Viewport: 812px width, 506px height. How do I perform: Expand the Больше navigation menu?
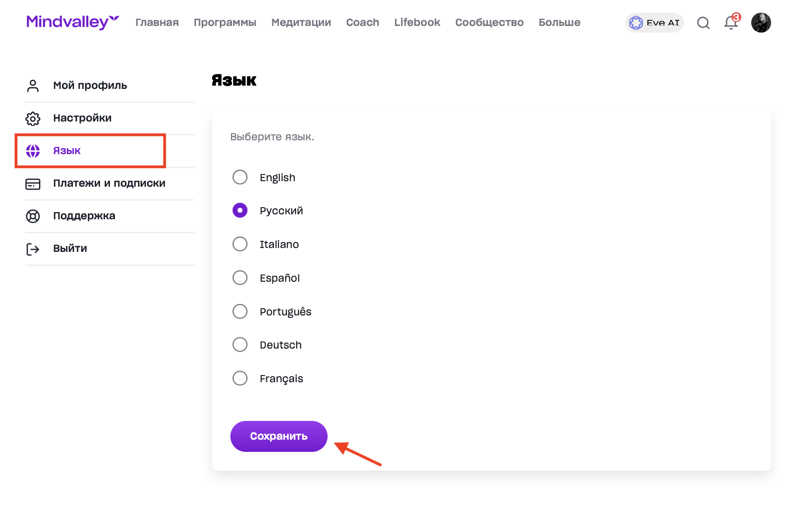point(560,23)
